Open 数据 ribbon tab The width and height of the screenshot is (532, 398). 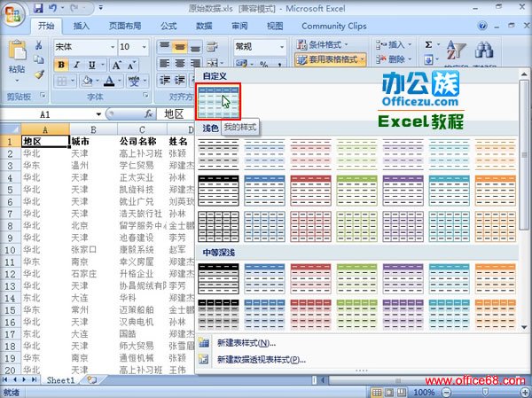[204, 26]
